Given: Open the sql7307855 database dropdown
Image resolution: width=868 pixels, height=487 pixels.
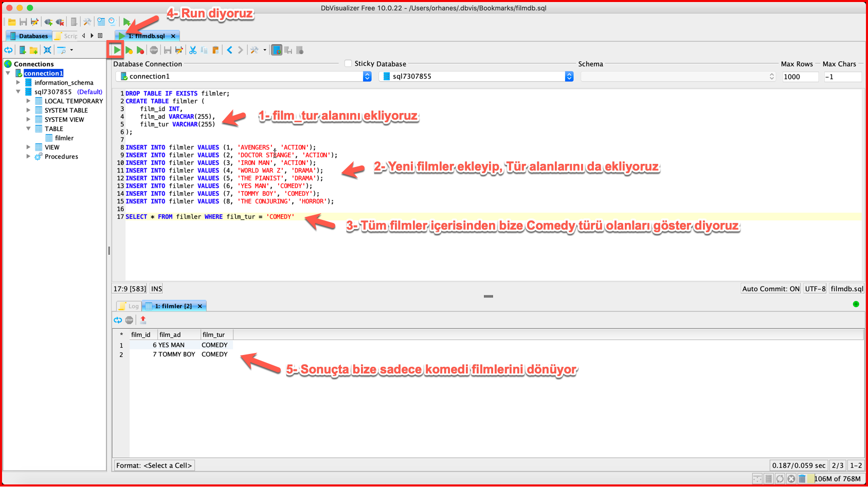Looking at the screenshot, I should [x=476, y=76].
